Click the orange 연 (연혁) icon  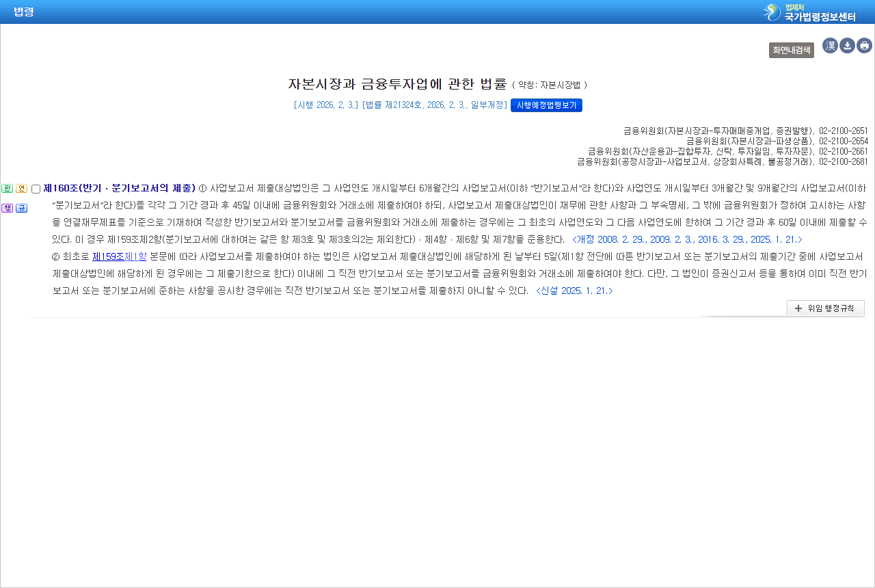(x=21, y=189)
